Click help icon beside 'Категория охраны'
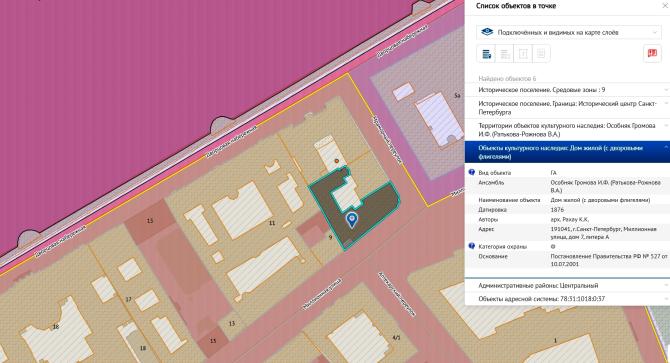The image size is (670, 363). pyautogui.click(x=472, y=246)
